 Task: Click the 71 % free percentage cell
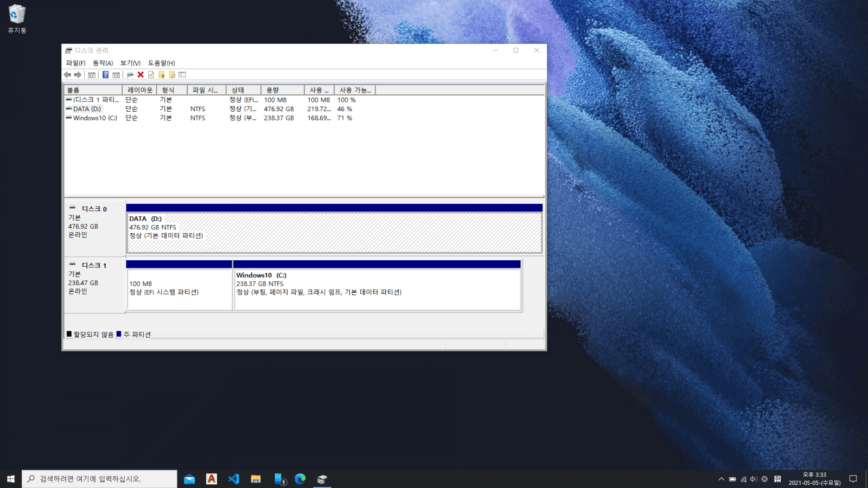[x=344, y=118]
